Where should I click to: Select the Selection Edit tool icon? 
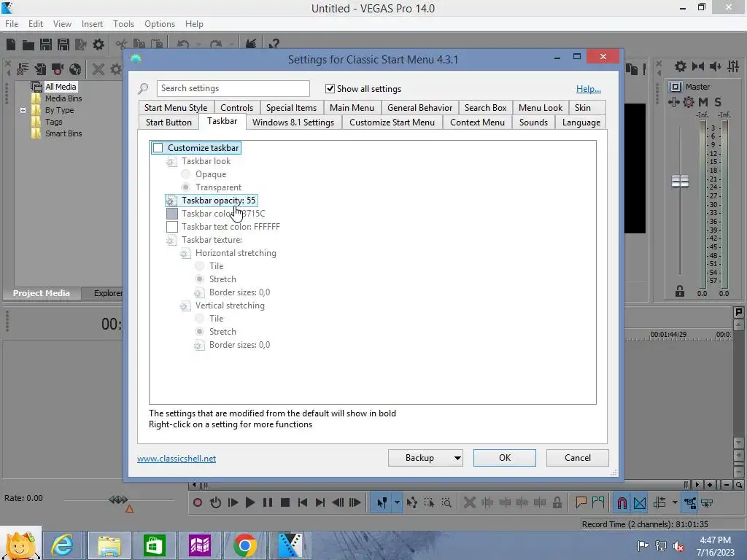[429, 503]
